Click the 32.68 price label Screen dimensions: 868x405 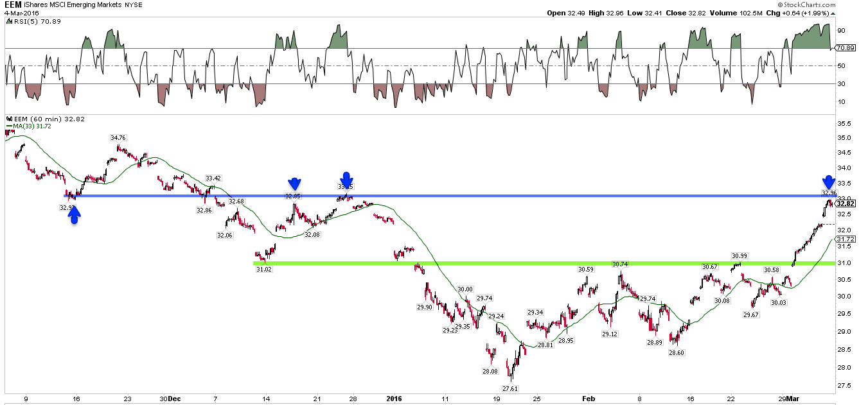[236, 202]
